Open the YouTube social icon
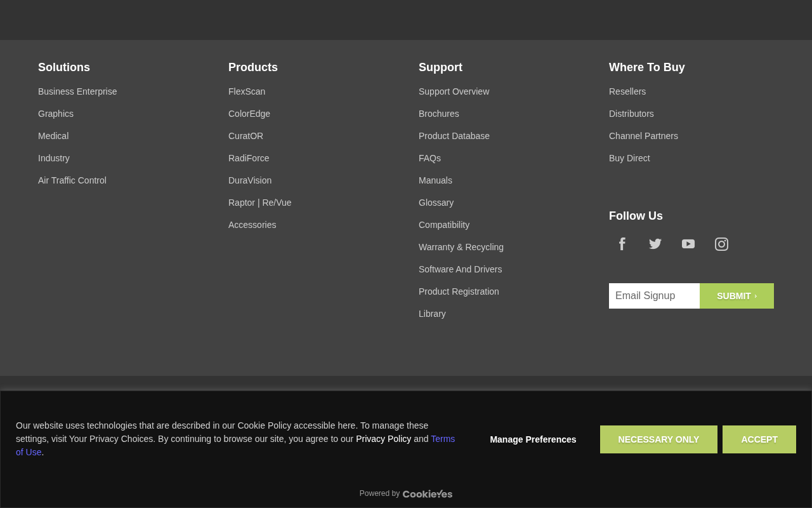Viewport: 812px width, 508px height. pyautogui.click(x=688, y=244)
